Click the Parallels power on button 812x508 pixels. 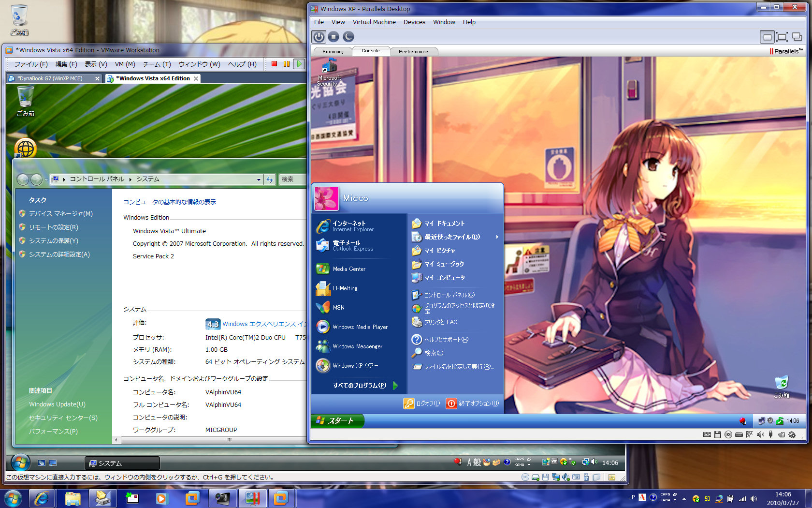click(x=319, y=37)
